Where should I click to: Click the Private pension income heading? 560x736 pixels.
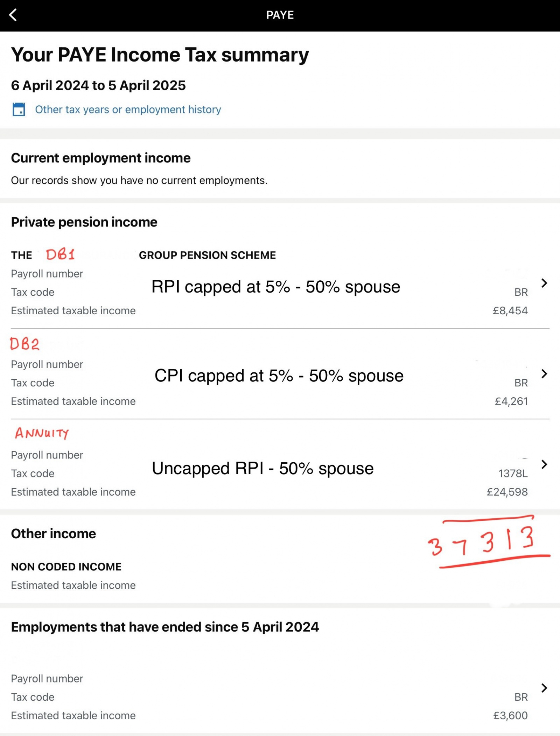(84, 222)
